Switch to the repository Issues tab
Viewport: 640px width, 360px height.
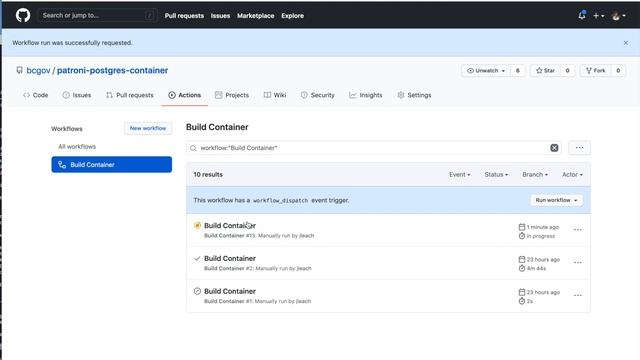tap(77, 95)
